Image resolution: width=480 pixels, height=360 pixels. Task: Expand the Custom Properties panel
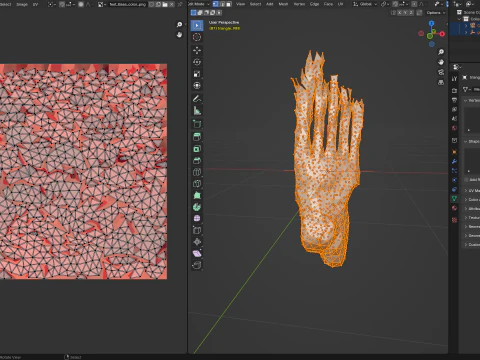pos(466,245)
